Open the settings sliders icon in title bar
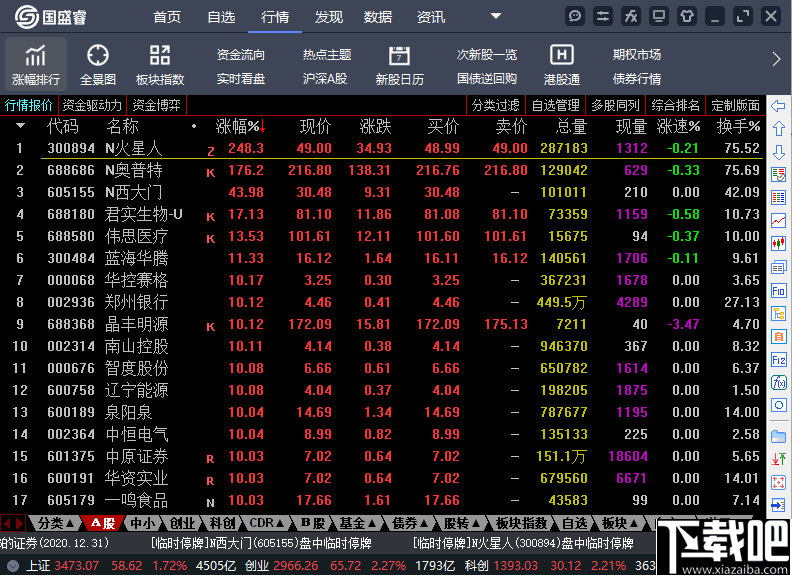 pos(603,17)
